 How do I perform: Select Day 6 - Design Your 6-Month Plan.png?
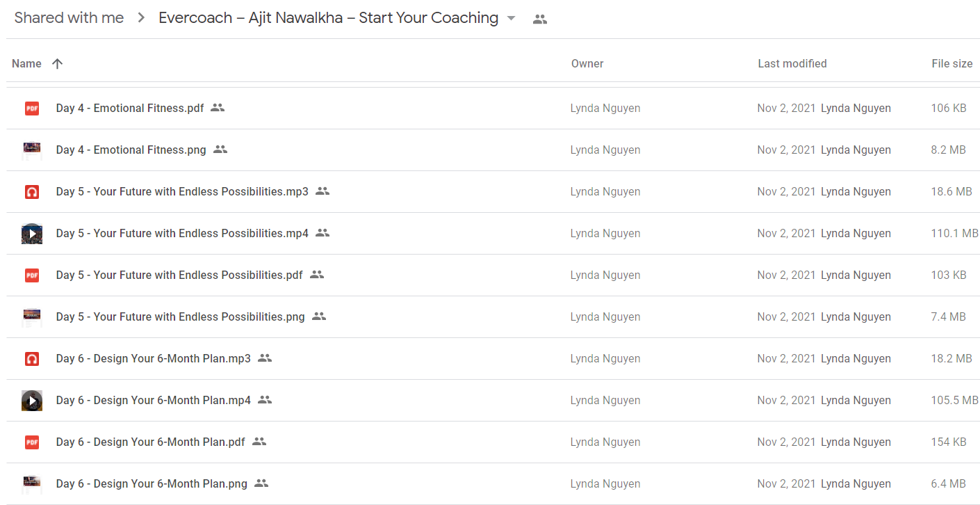152,483
